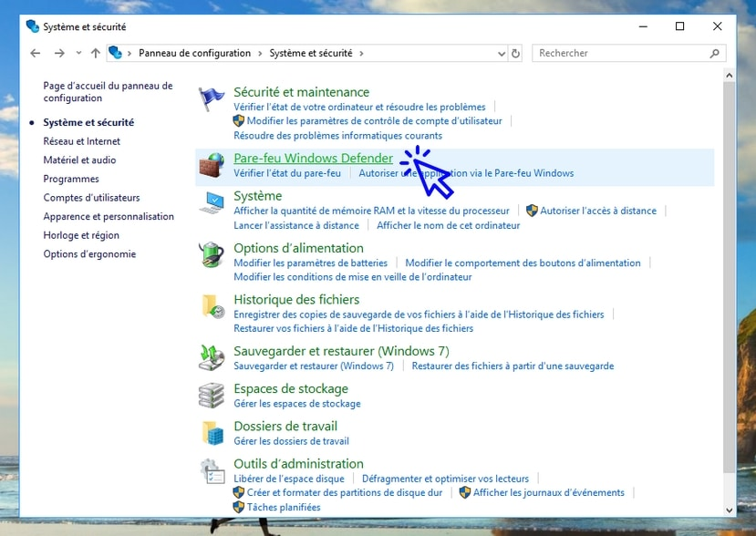Click Vérifier l'état du pare-feu
Screen dimensions: 756x536
tap(287, 173)
